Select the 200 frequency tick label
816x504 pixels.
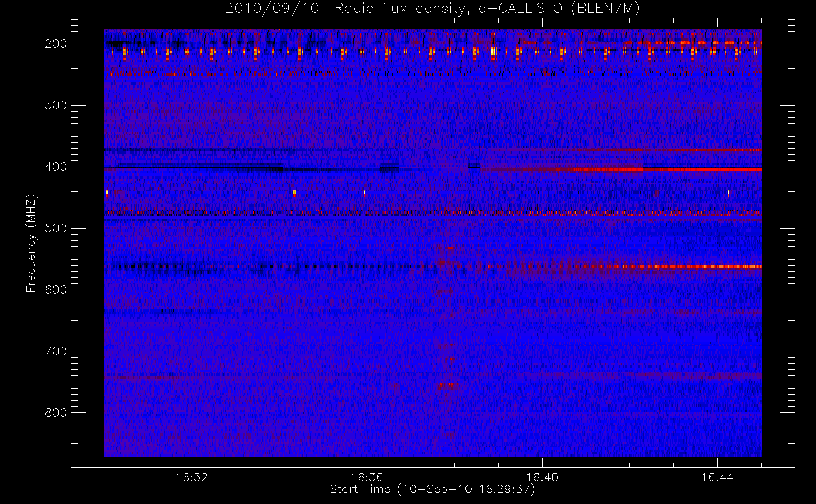click(56, 44)
